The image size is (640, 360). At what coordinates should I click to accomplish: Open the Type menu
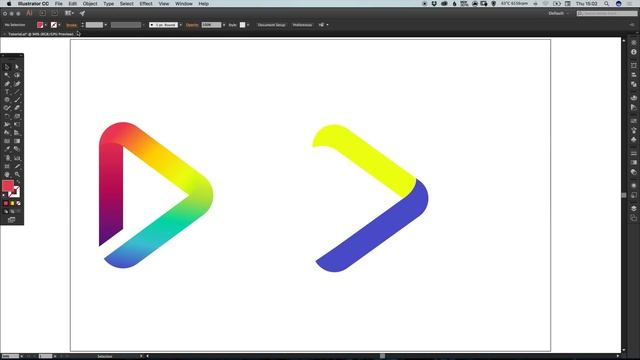click(109, 4)
